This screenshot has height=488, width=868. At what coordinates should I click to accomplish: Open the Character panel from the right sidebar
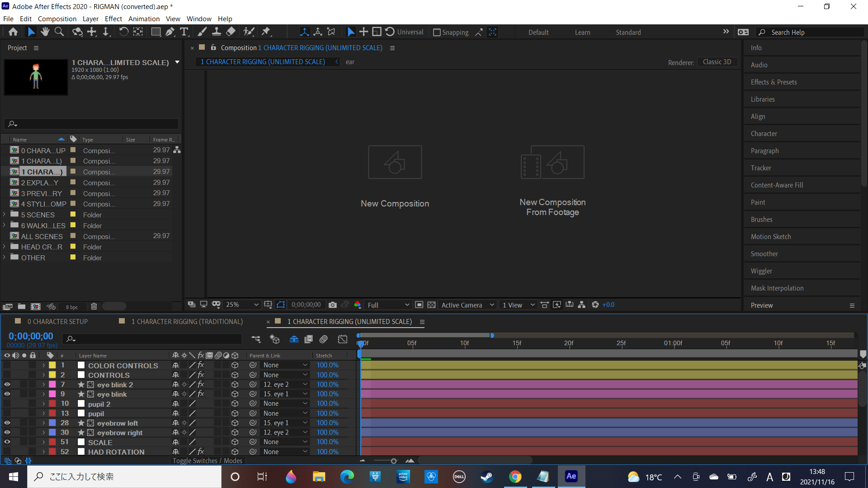click(x=764, y=133)
